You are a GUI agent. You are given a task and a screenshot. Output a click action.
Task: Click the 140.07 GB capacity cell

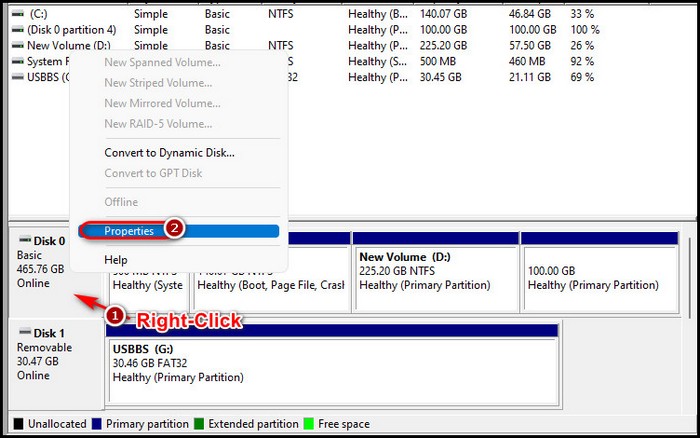443,14
